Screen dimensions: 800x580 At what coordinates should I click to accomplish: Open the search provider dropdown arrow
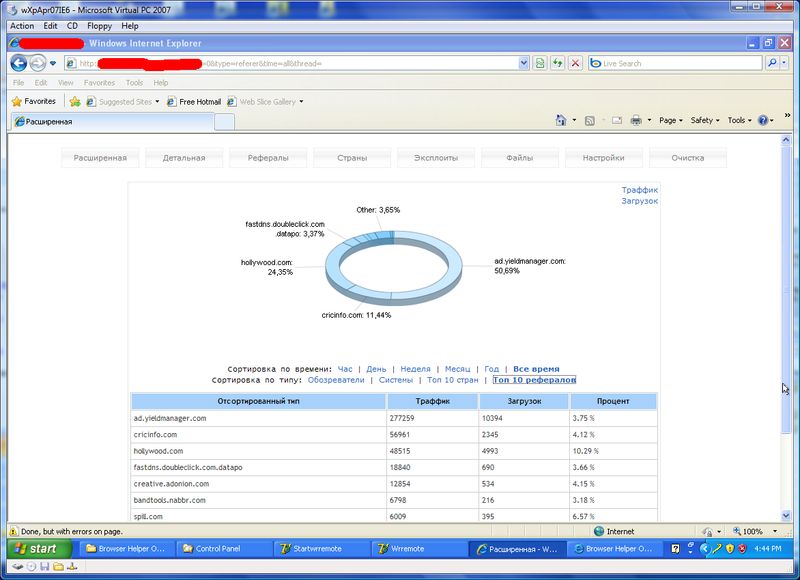click(784, 63)
